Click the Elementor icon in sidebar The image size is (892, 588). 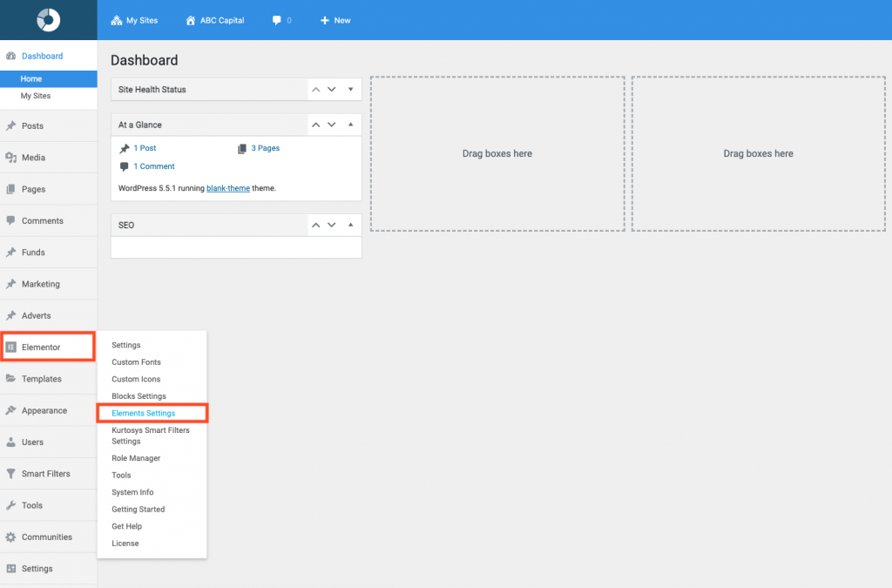[x=10, y=347]
